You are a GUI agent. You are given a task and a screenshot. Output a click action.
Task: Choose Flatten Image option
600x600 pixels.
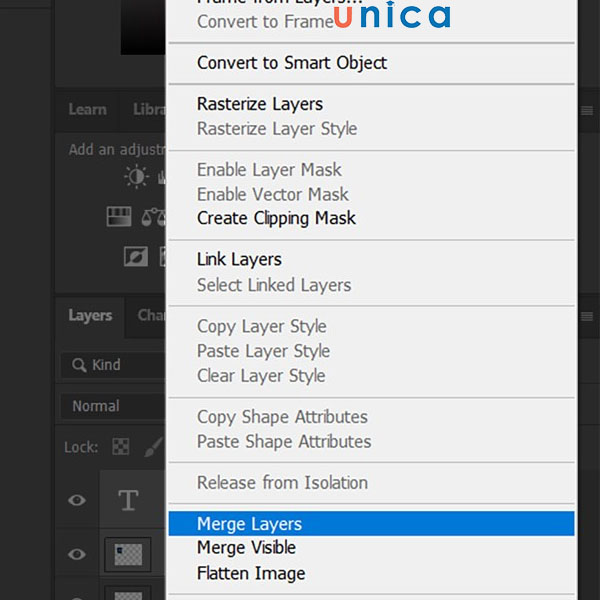coord(371,573)
